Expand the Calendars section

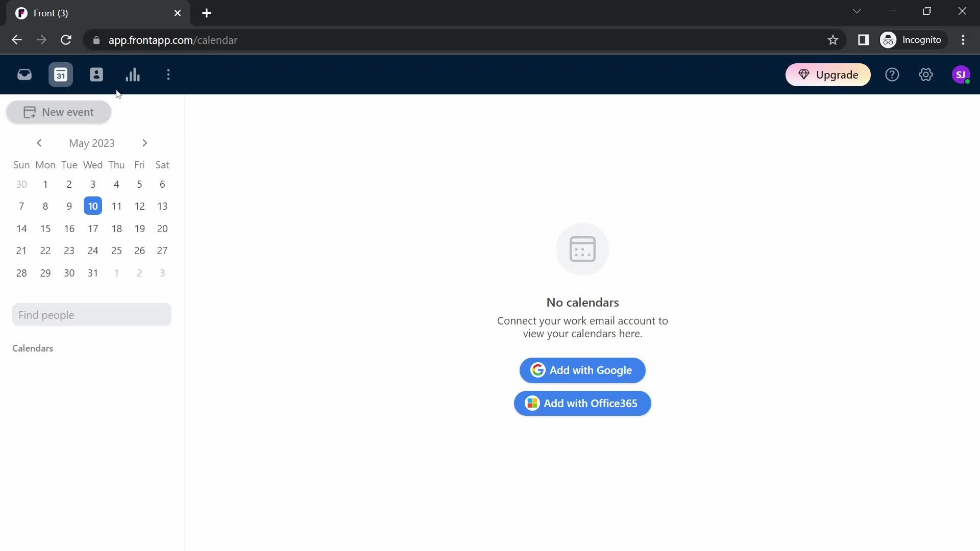(32, 348)
